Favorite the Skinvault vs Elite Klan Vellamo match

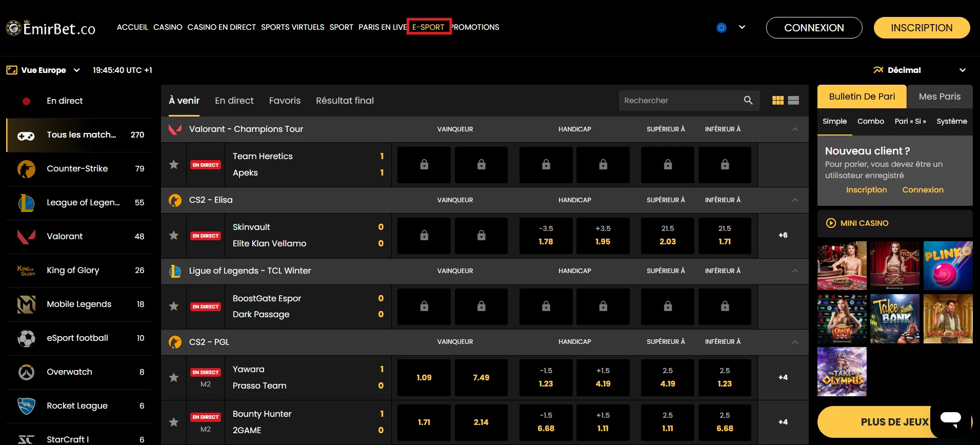point(174,236)
